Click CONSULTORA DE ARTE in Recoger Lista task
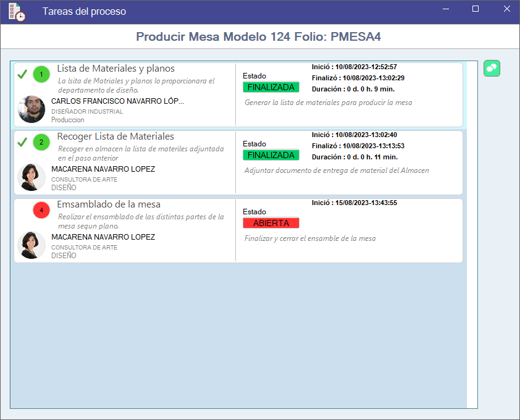Screen dimensions: 520x420 (84, 180)
